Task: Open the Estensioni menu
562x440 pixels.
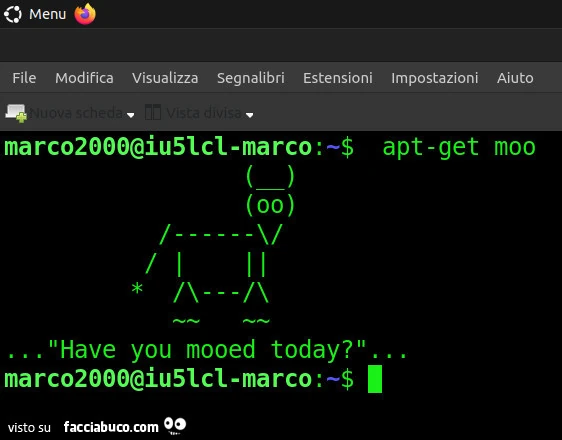Action: point(338,78)
